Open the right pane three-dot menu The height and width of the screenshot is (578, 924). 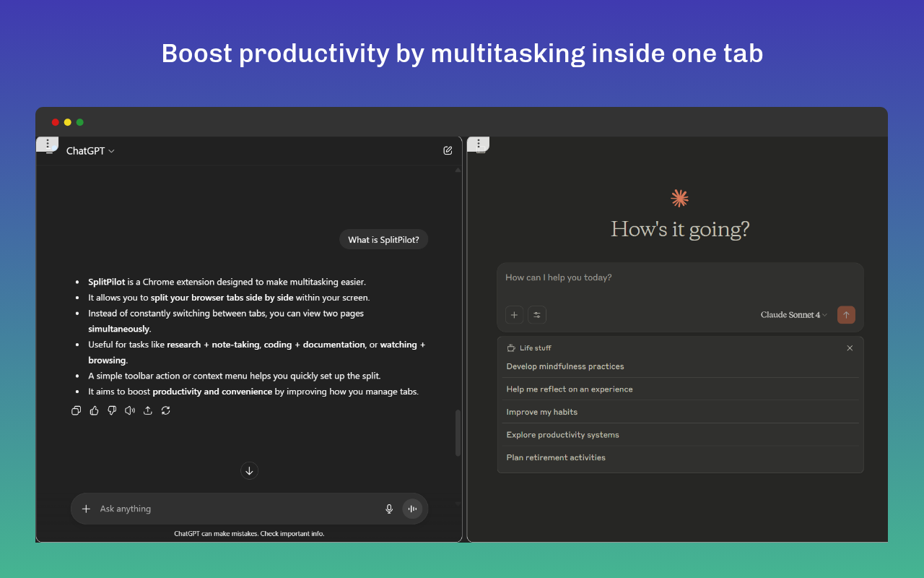pyautogui.click(x=479, y=144)
